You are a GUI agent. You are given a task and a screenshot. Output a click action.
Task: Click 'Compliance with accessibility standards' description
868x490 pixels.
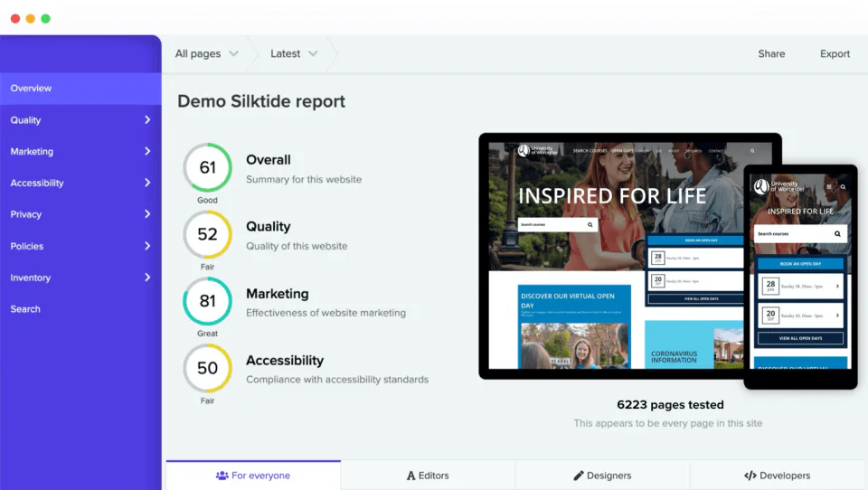(x=337, y=380)
